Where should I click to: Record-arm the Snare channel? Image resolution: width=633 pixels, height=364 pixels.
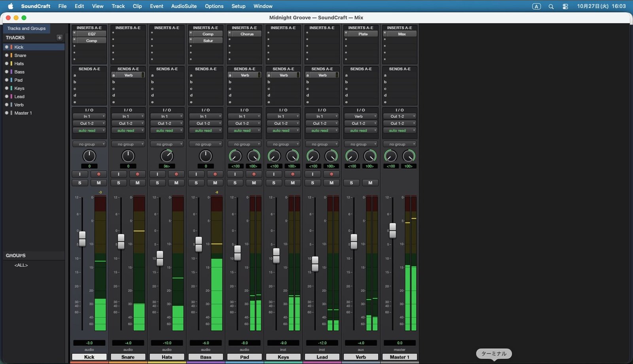point(137,174)
